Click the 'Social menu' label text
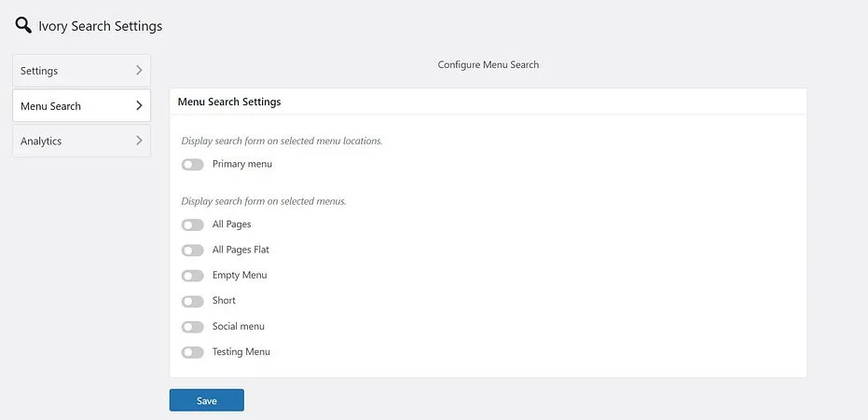Image resolution: width=868 pixels, height=420 pixels. [239, 327]
